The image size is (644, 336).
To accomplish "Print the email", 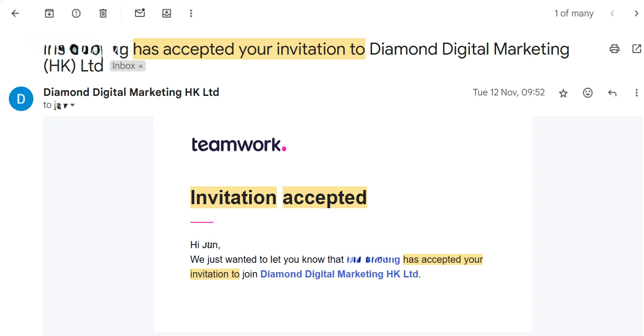I will coord(614,49).
